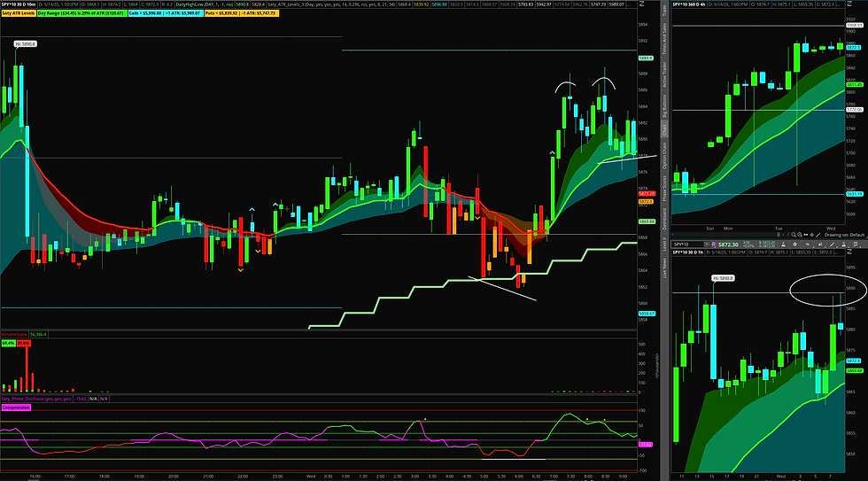Click the Saty ATR Levels label
The width and height of the screenshot is (868, 481).
tap(19, 12)
